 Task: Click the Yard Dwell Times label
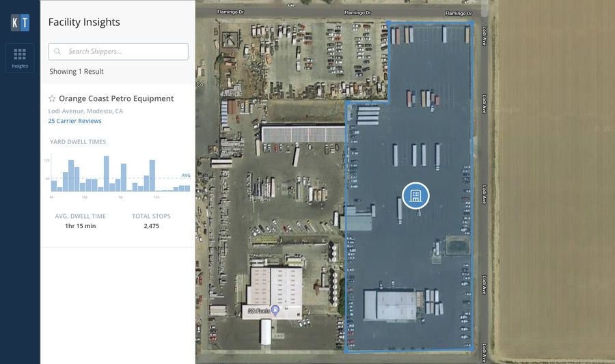click(78, 142)
